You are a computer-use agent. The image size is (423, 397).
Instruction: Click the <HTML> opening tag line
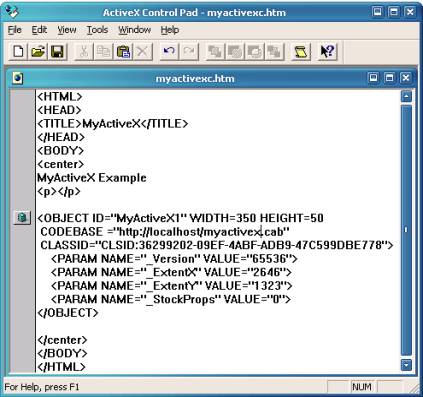[60, 97]
